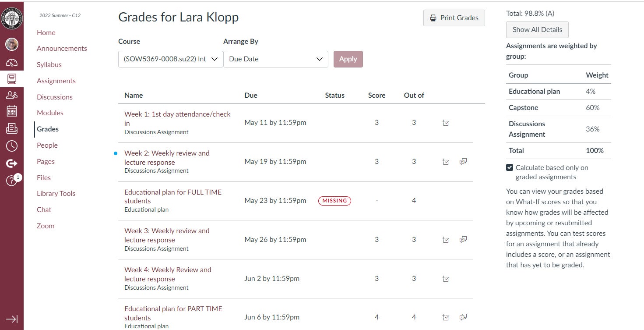The image size is (644, 330).
Task: Click the Apply button
Action: (348, 59)
